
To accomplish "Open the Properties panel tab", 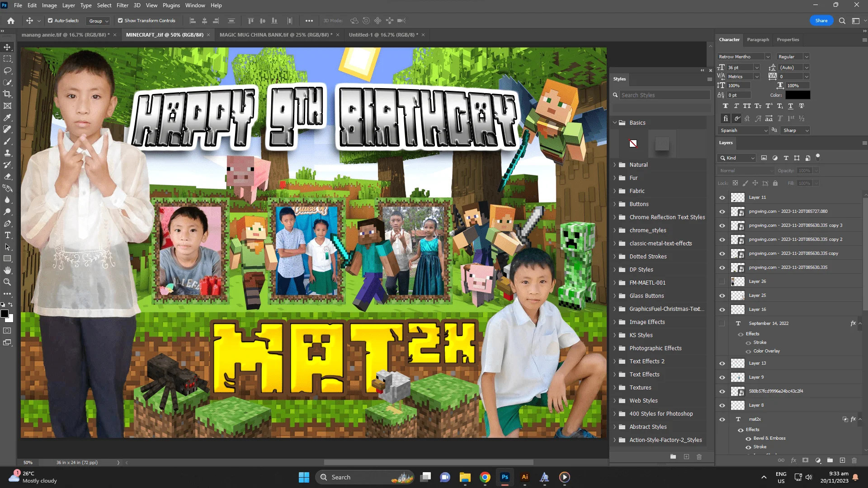I will pyautogui.click(x=788, y=40).
